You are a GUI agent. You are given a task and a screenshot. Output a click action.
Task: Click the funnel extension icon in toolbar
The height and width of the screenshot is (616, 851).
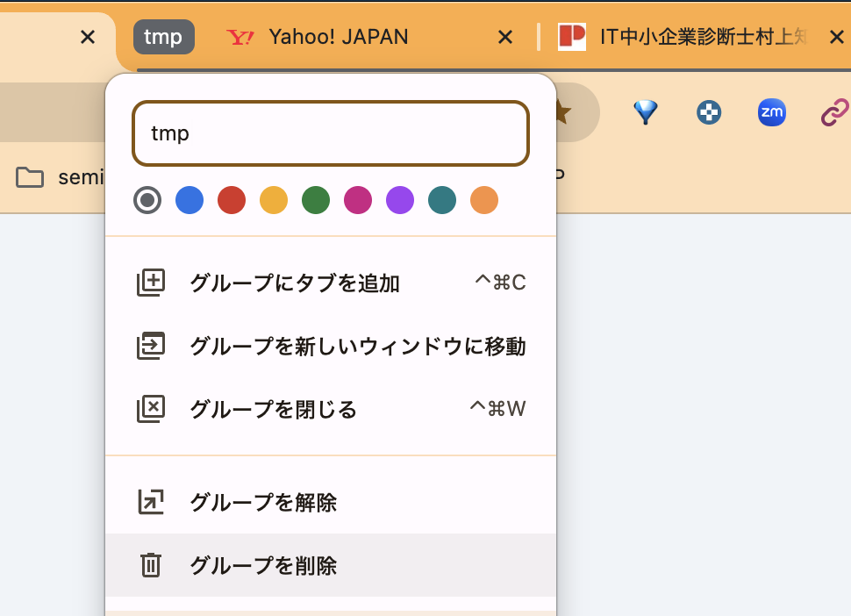(646, 111)
